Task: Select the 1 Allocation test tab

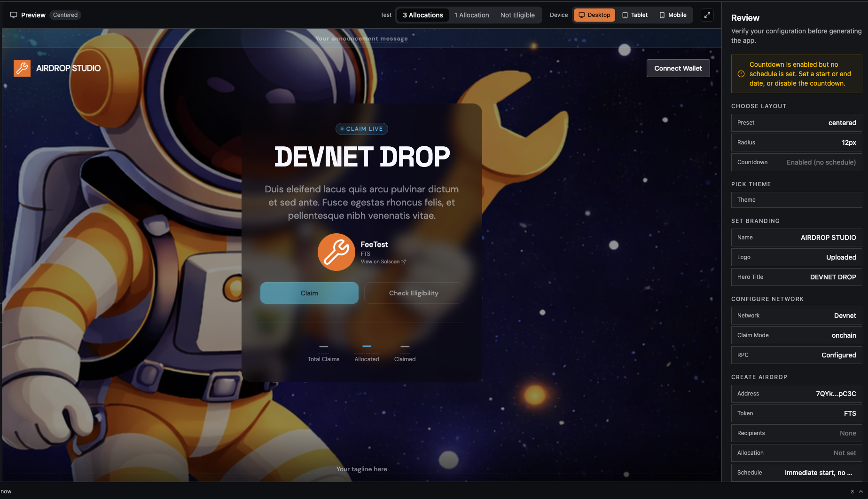Action: click(x=471, y=15)
